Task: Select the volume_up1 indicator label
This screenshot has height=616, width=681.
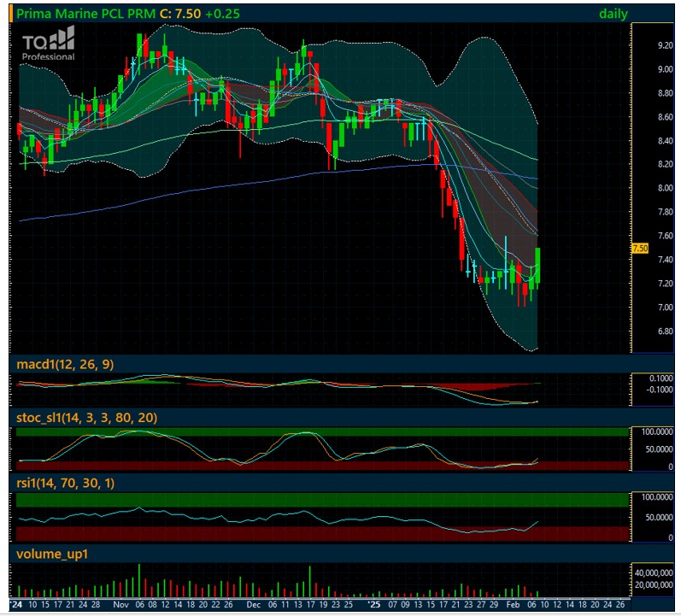Action: tap(52, 554)
